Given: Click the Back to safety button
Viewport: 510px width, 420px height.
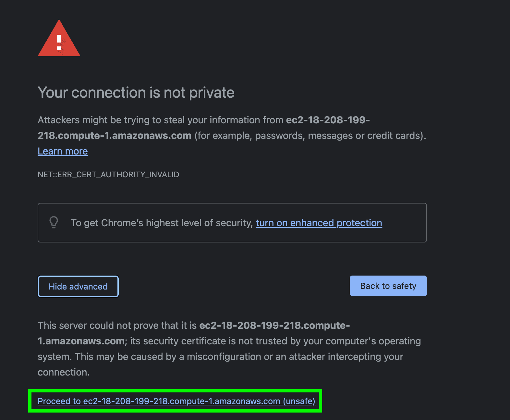Looking at the screenshot, I should pos(388,286).
